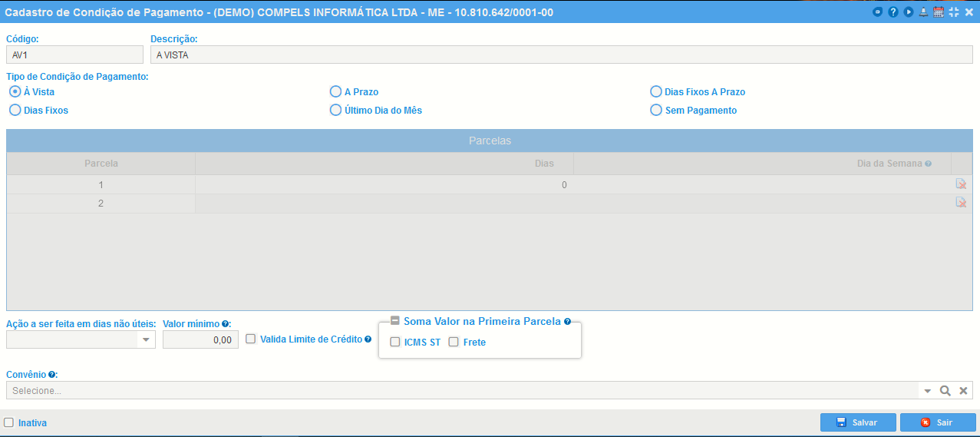Select the Último Dia do Mês radio option
Screen dimensions: 980x437
[x=335, y=110]
